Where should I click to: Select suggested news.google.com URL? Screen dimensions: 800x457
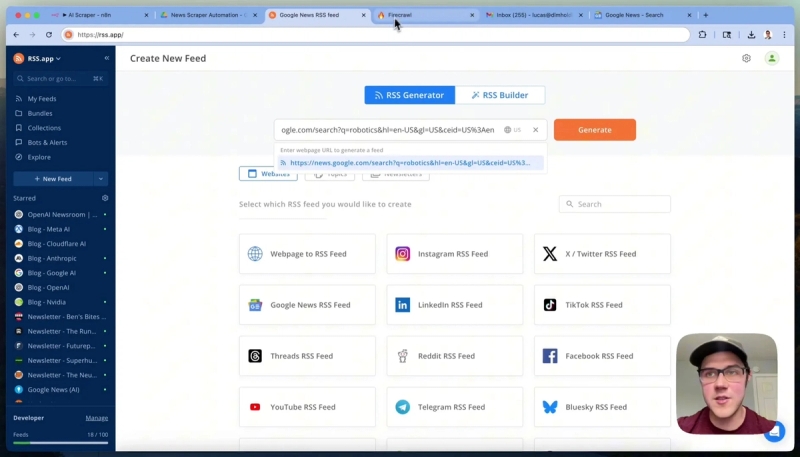411,163
